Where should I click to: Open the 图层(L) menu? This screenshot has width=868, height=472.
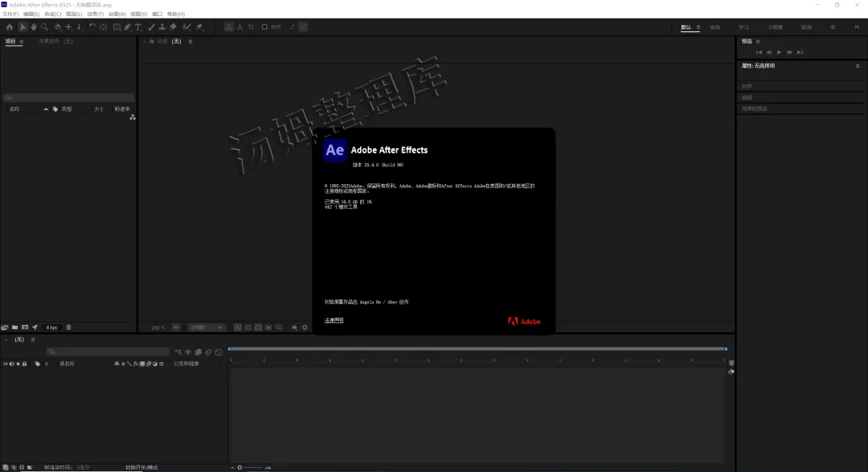[x=74, y=14]
